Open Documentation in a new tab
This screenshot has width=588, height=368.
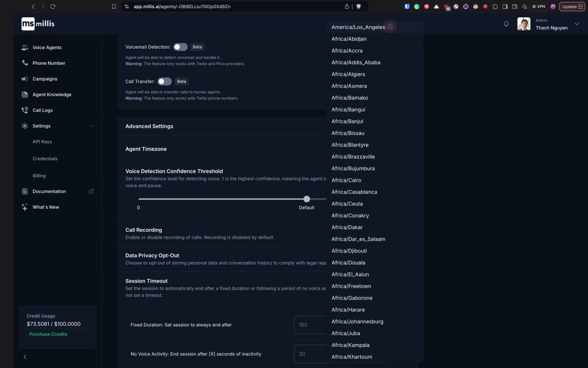[x=91, y=191]
